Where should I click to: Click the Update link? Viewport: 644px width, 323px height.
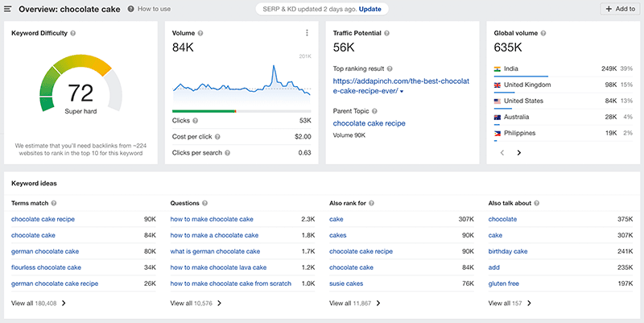click(370, 9)
